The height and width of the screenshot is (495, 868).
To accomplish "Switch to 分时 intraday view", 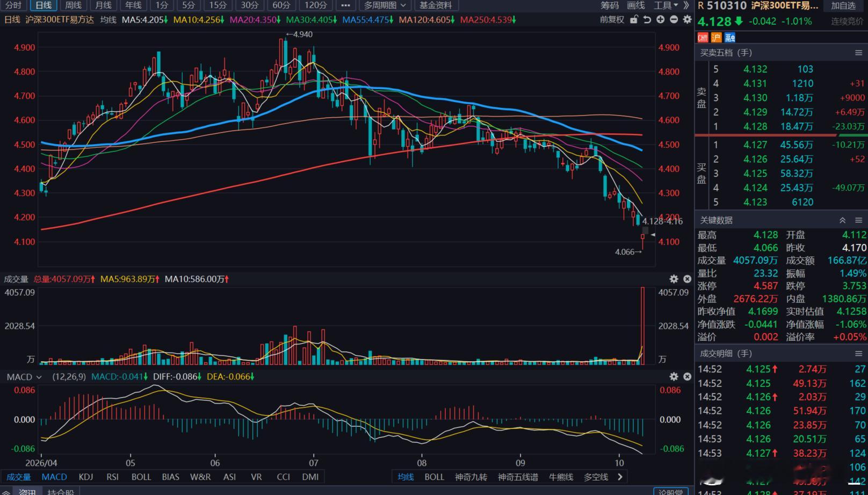I will coord(13,5).
